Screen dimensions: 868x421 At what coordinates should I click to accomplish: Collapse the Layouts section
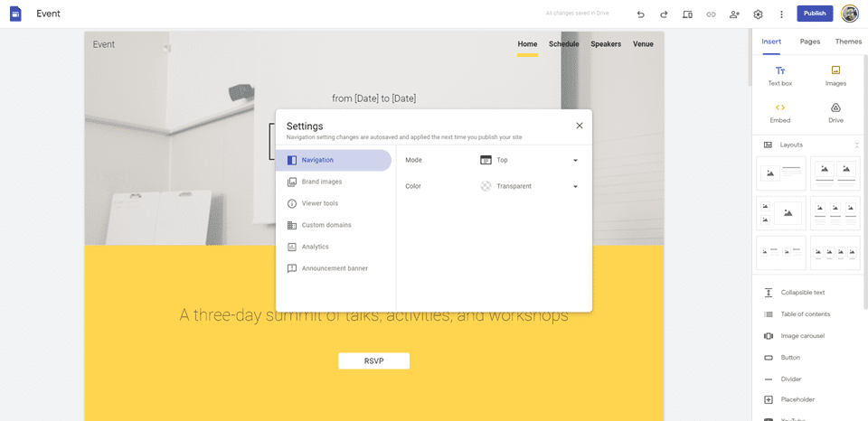[857, 145]
